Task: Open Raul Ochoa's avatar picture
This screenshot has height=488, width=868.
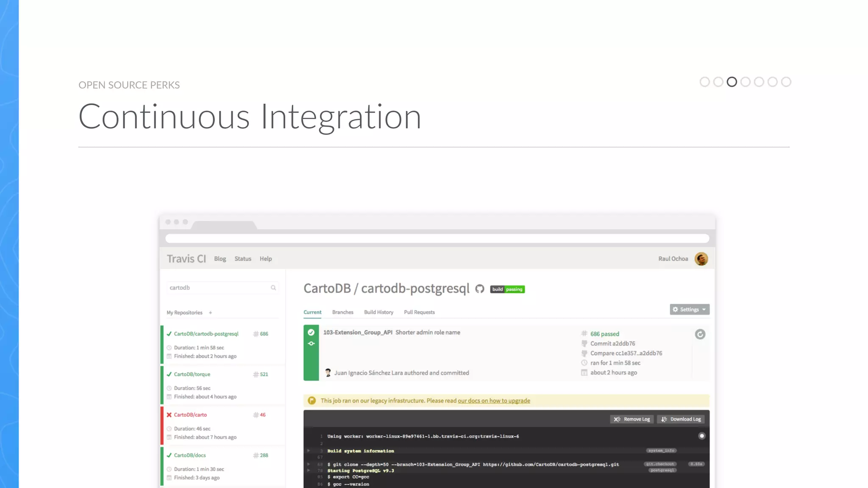Action: click(701, 259)
